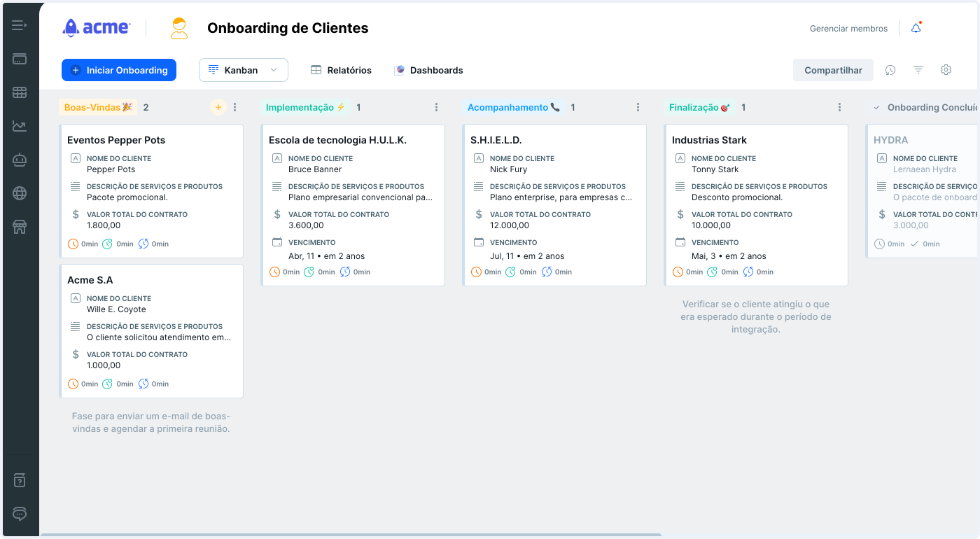Open the filter icon in toolbar
This screenshot has height=539, width=980.
918,70
